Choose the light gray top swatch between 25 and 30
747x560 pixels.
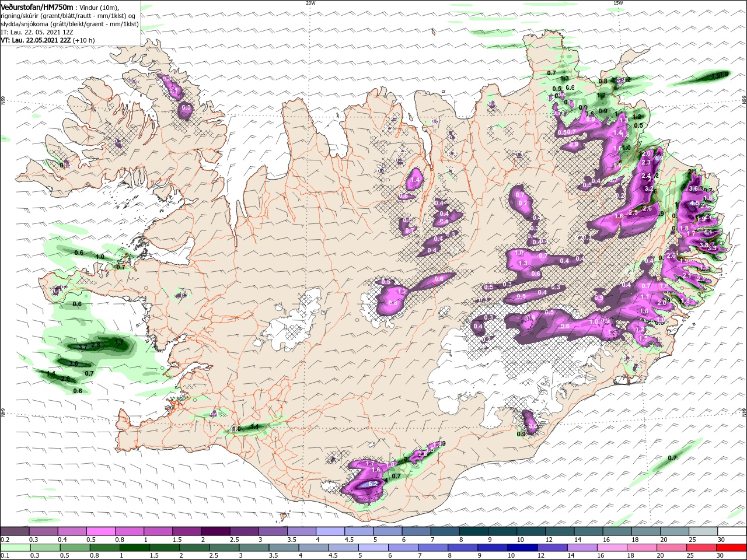tap(703, 531)
